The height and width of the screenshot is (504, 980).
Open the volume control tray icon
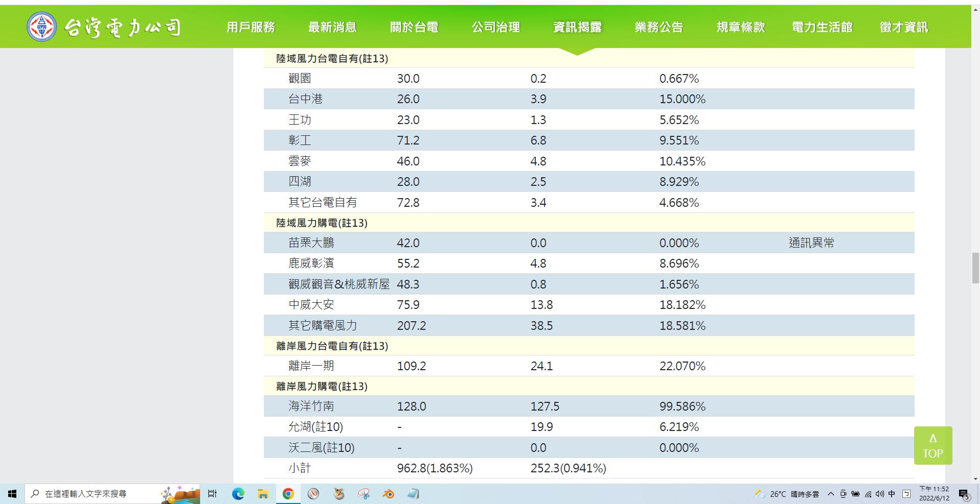click(880, 494)
